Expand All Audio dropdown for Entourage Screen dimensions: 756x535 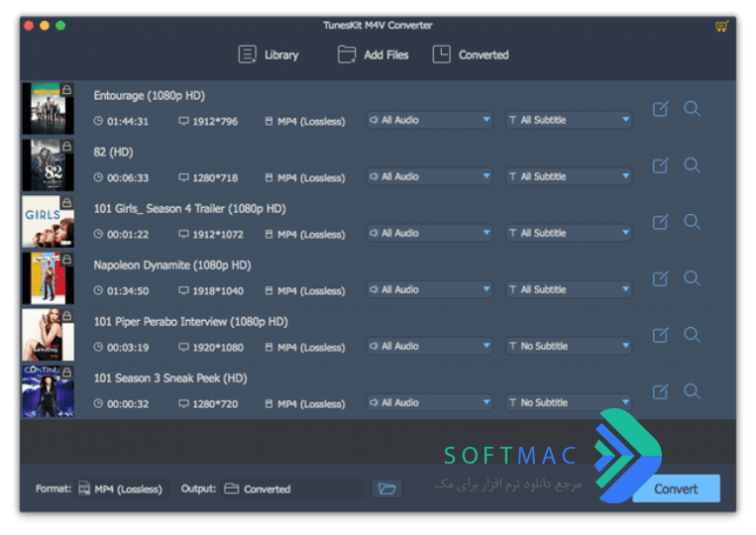click(430, 120)
